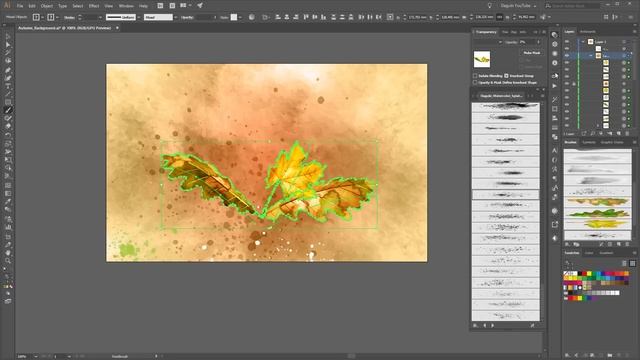Open the Arrange Documents dropdown
This screenshot has height=360, width=640.
(x=185, y=6)
